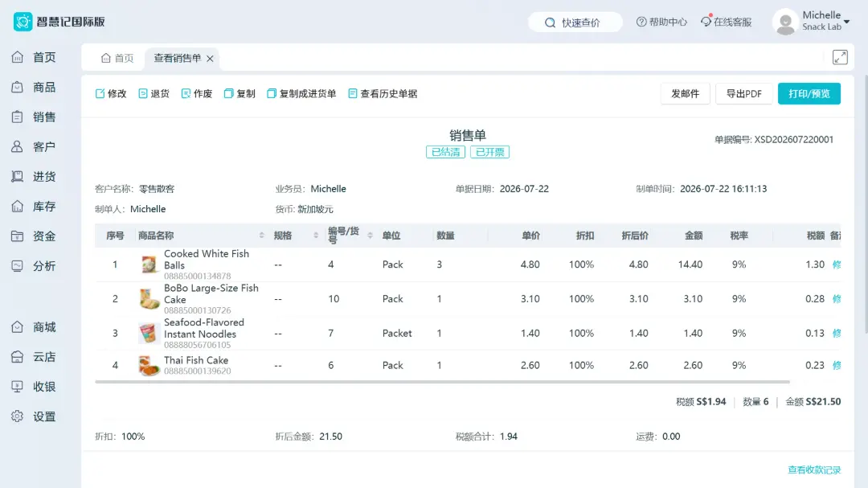Click 修 link on Instant Noodles row
Image resolution: width=868 pixels, height=488 pixels.
coord(837,333)
